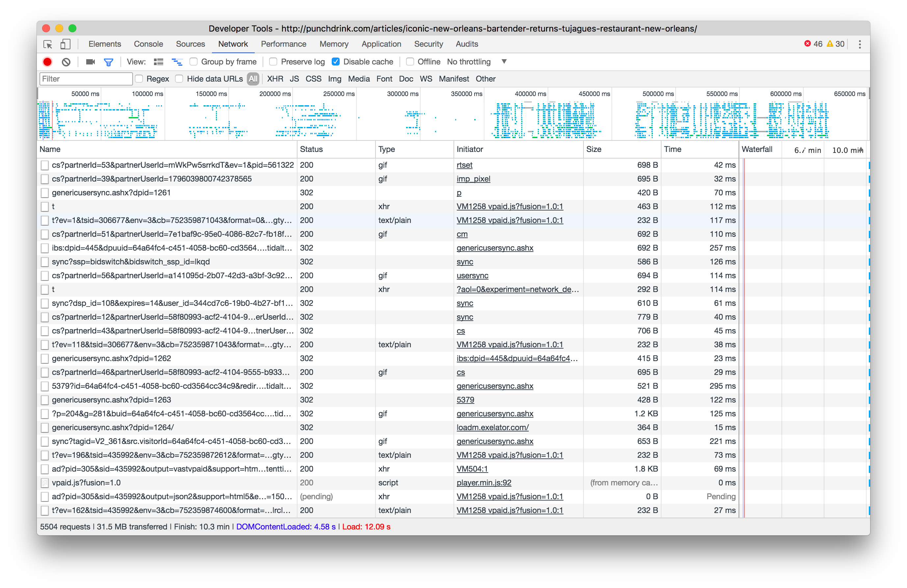Image resolution: width=907 pixels, height=588 pixels.
Task: Clear the network log
Action: [x=66, y=62]
